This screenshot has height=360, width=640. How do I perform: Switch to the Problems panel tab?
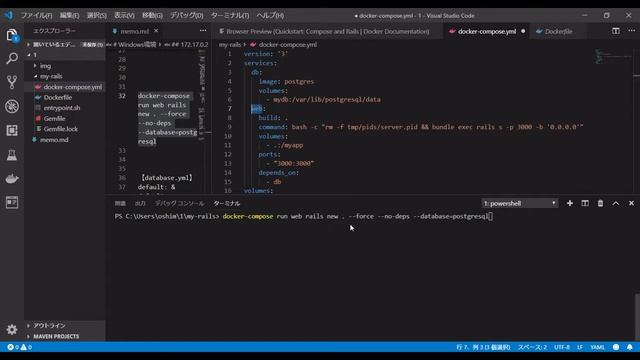pyautogui.click(x=120, y=203)
